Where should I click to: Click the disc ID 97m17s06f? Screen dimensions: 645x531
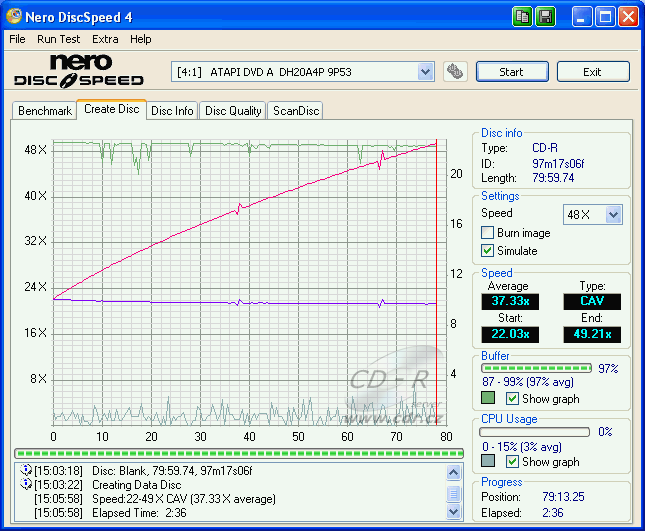(x=558, y=164)
